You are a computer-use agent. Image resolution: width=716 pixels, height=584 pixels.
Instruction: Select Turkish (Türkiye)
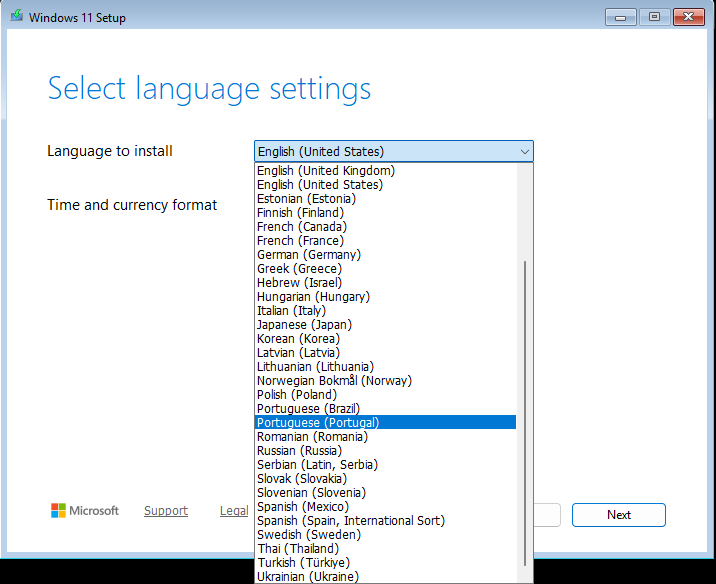[385, 563]
